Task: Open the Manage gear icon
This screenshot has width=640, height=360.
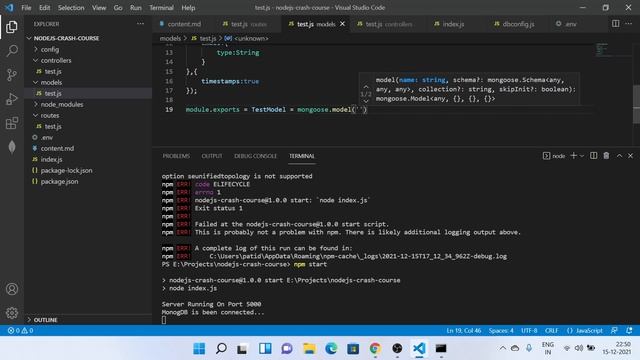Action: coord(12,313)
